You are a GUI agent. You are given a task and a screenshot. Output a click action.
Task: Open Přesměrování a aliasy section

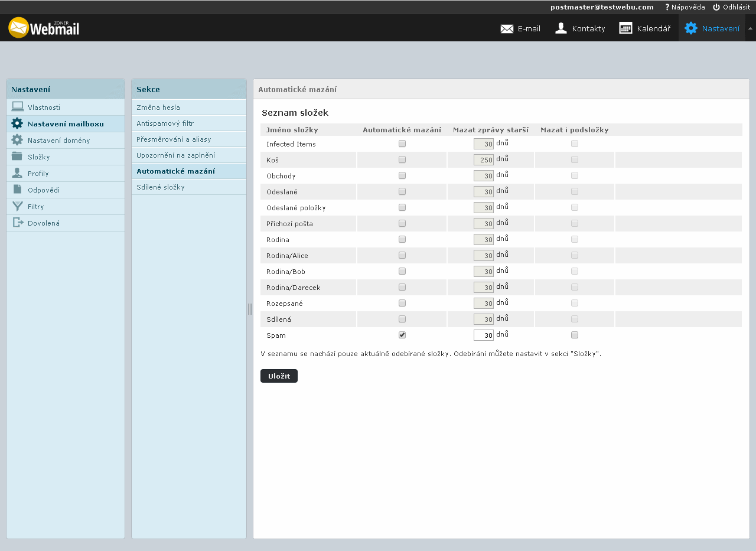coord(174,139)
